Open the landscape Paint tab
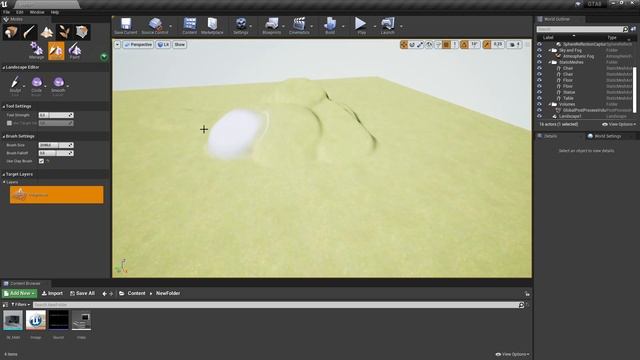 (x=75, y=51)
